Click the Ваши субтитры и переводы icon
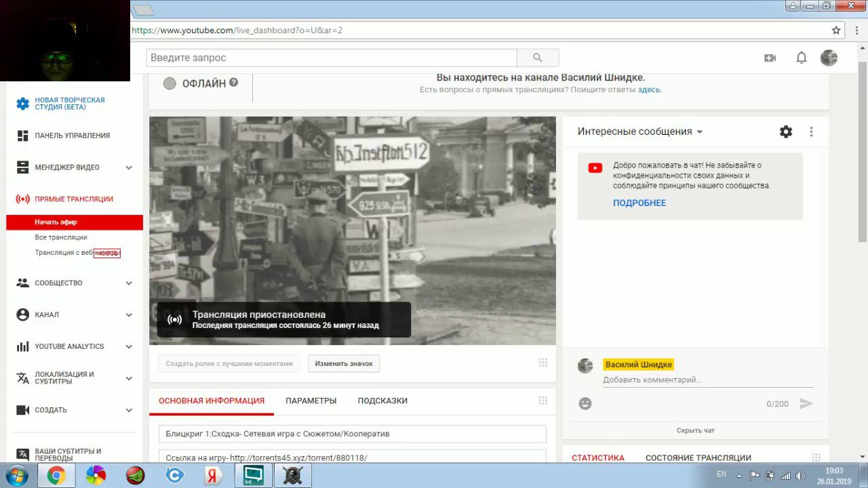This screenshot has width=868, height=488. click(23, 455)
